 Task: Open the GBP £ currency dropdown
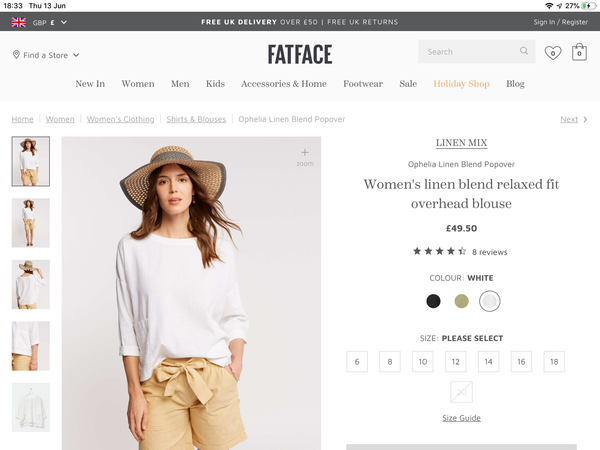(x=50, y=23)
